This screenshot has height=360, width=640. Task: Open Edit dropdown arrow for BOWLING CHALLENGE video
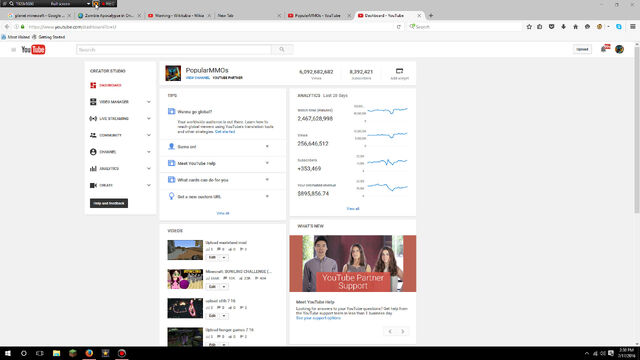[x=224, y=287]
